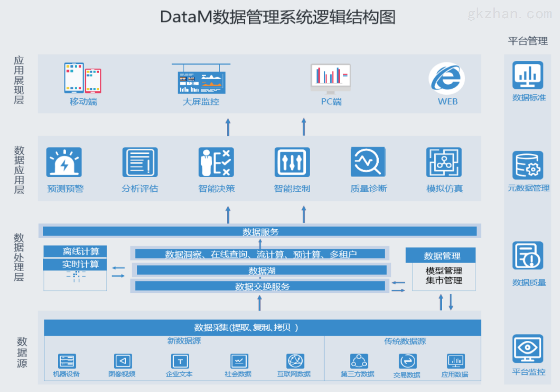Select the WEB browser icon

pyautogui.click(x=447, y=78)
